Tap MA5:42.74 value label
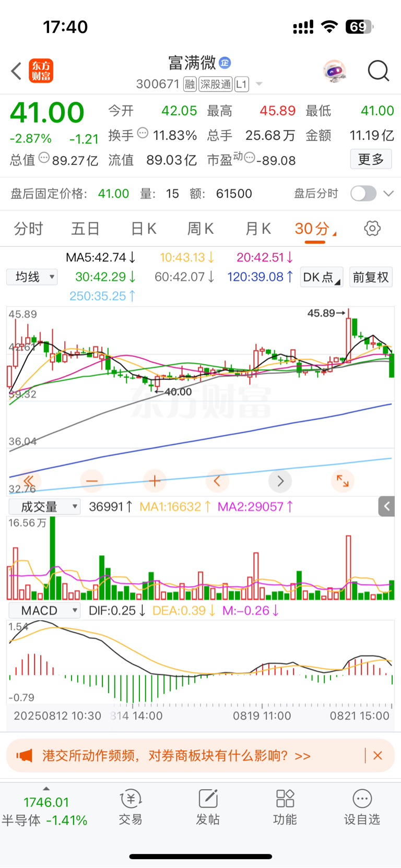The height and width of the screenshot is (868, 401). tap(100, 257)
